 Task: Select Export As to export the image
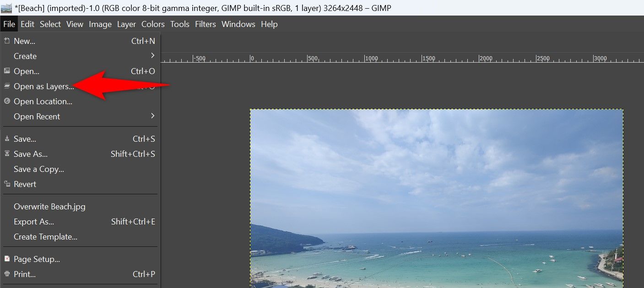click(x=33, y=221)
